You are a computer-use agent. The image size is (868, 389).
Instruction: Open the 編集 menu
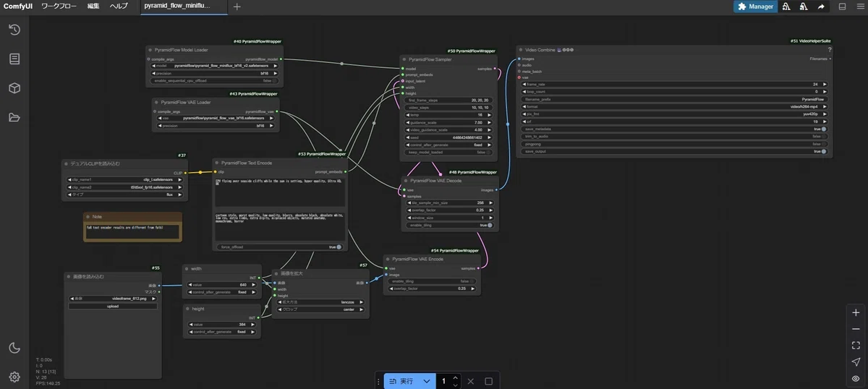point(93,7)
